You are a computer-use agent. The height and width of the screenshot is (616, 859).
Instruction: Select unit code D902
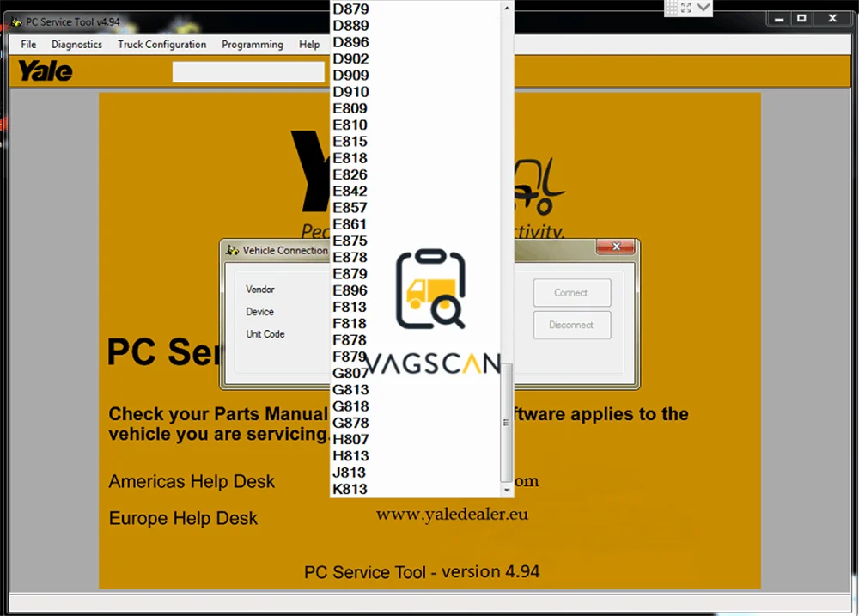(x=415, y=58)
